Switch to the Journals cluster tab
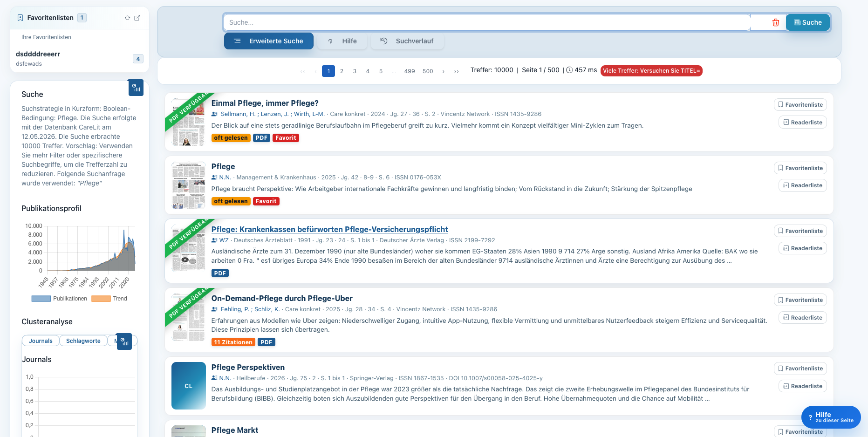 point(41,341)
